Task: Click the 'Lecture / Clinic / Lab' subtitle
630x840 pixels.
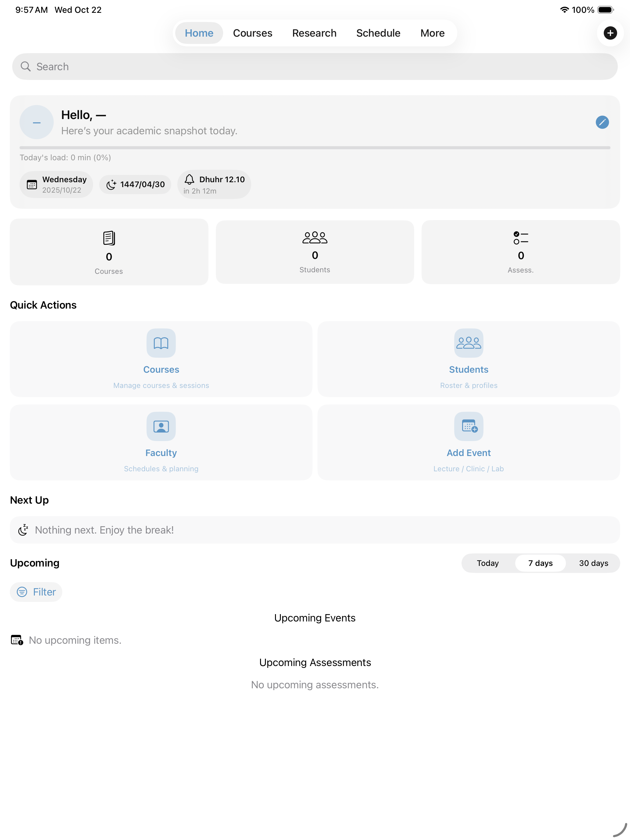Action: tap(469, 469)
